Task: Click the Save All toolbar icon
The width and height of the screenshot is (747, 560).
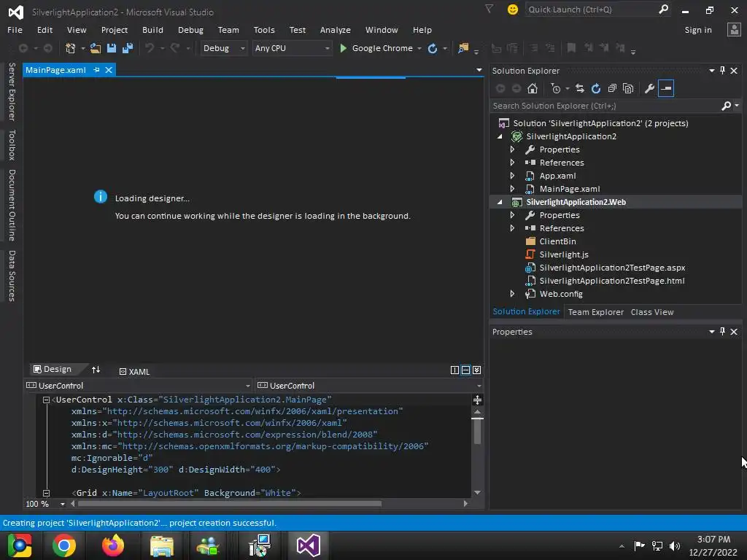Action: [x=128, y=48]
